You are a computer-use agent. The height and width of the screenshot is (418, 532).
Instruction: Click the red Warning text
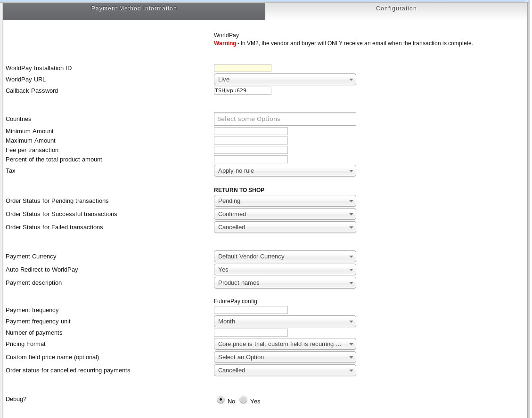(225, 43)
